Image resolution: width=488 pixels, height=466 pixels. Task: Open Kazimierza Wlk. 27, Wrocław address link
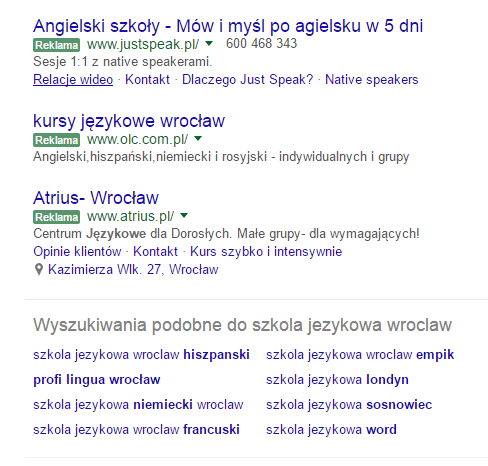[x=133, y=269]
